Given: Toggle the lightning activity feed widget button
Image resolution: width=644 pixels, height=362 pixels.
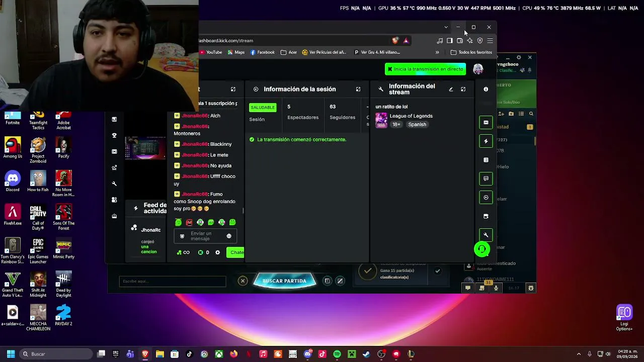Looking at the screenshot, I should (x=486, y=141).
